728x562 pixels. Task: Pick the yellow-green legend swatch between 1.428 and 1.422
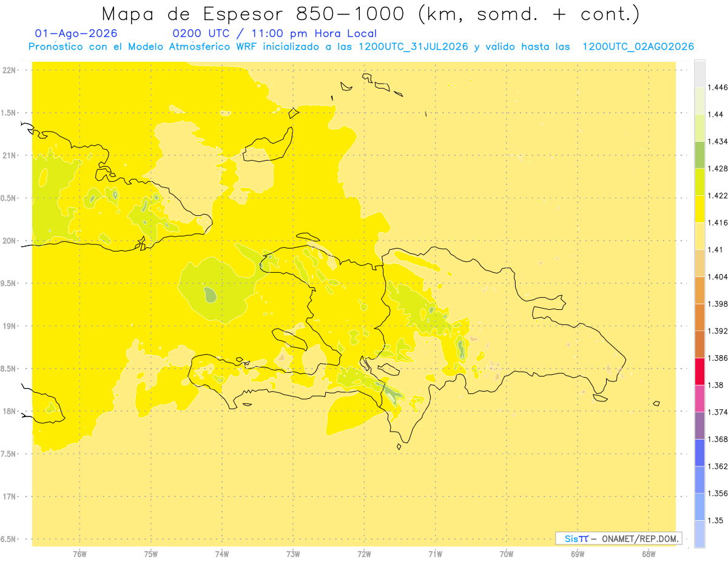(x=699, y=182)
